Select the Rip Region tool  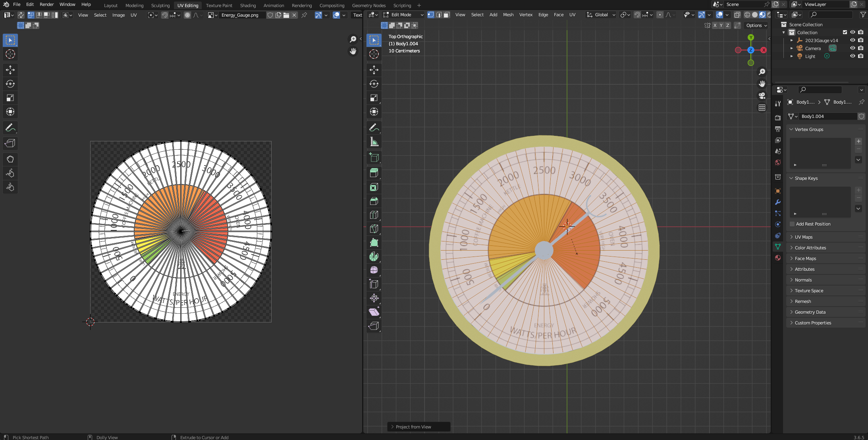coord(374,326)
